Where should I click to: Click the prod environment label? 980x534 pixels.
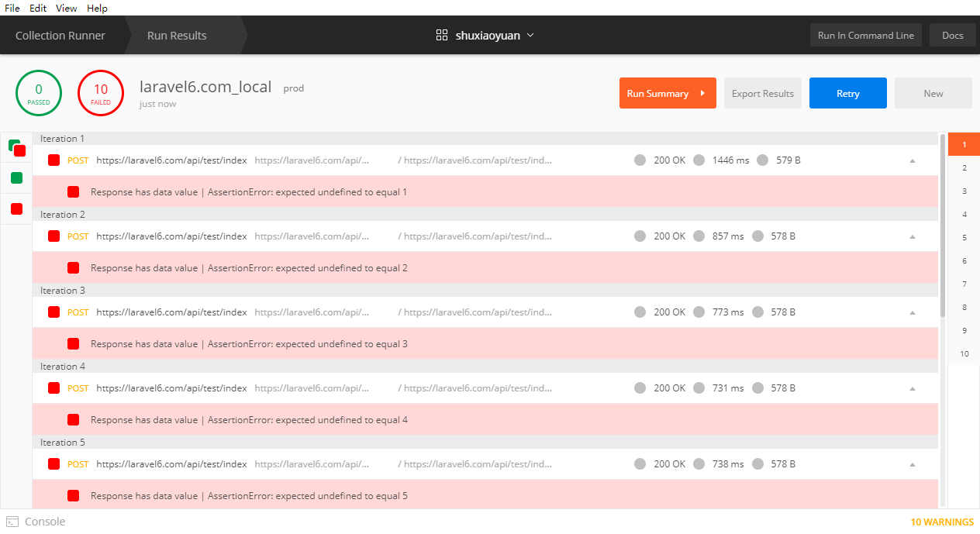[294, 88]
